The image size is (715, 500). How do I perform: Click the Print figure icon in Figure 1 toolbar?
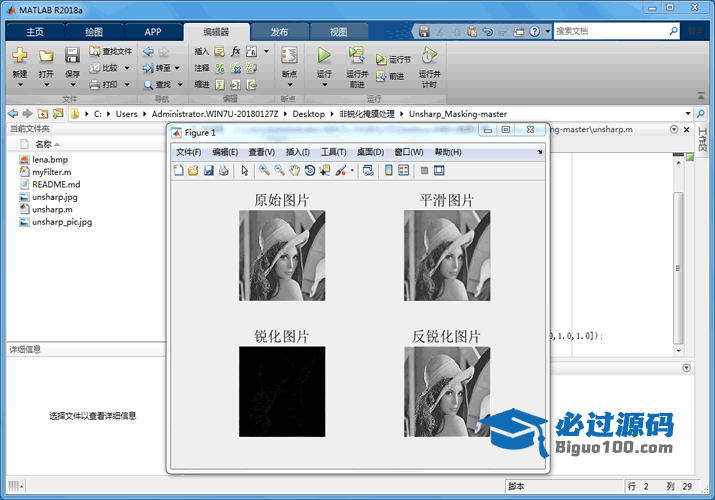coord(223,170)
